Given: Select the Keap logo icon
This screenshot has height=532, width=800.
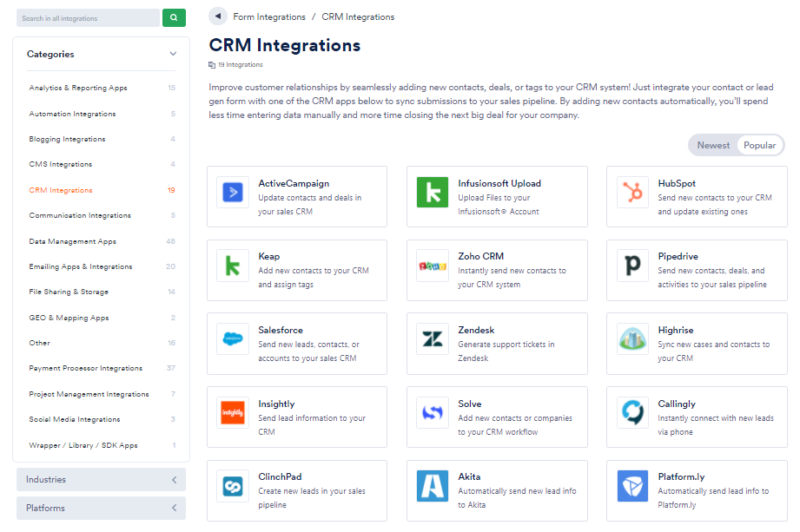Looking at the screenshot, I should click(233, 266).
